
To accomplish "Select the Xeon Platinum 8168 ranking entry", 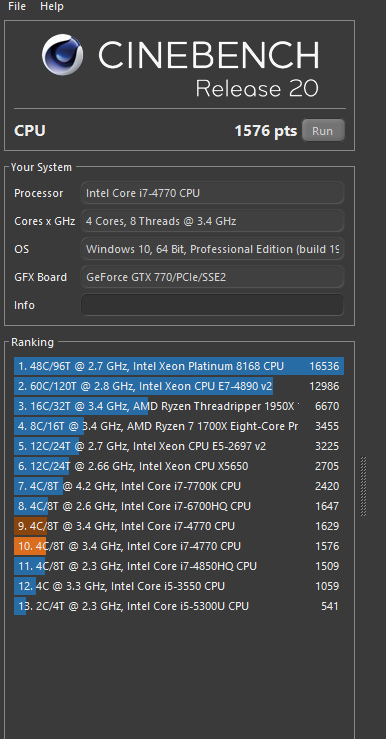I will (179, 366).
